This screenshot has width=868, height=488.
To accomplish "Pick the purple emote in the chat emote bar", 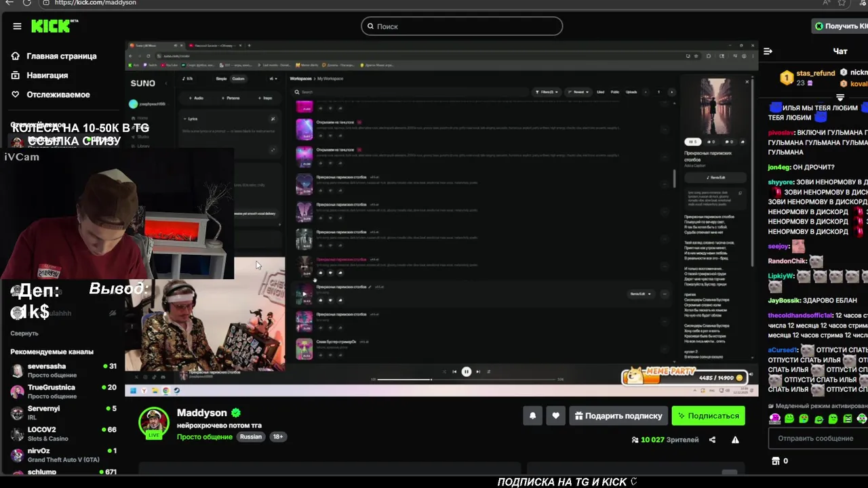I will 774,419.
